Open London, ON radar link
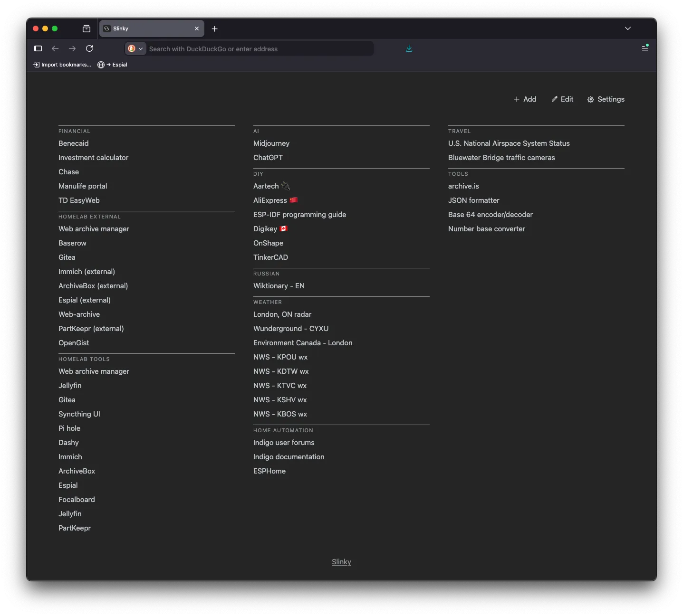The height and width of the screenshot is (616, 683). [282, 314]
